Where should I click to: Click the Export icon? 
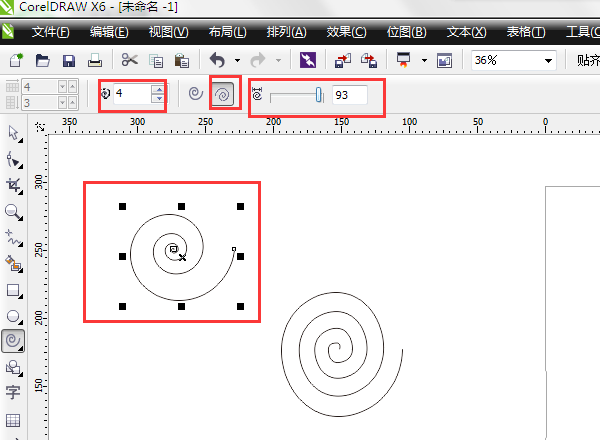point(369,60)
